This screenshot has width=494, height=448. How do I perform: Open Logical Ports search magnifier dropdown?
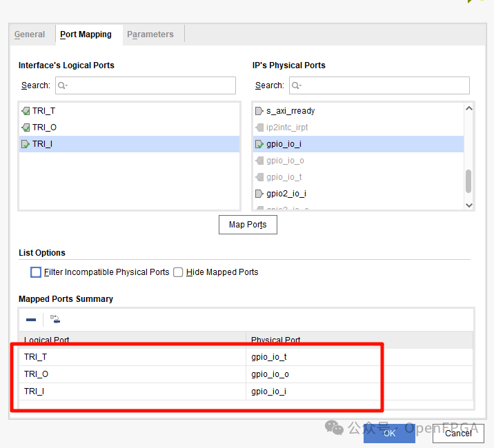point(63,85)
